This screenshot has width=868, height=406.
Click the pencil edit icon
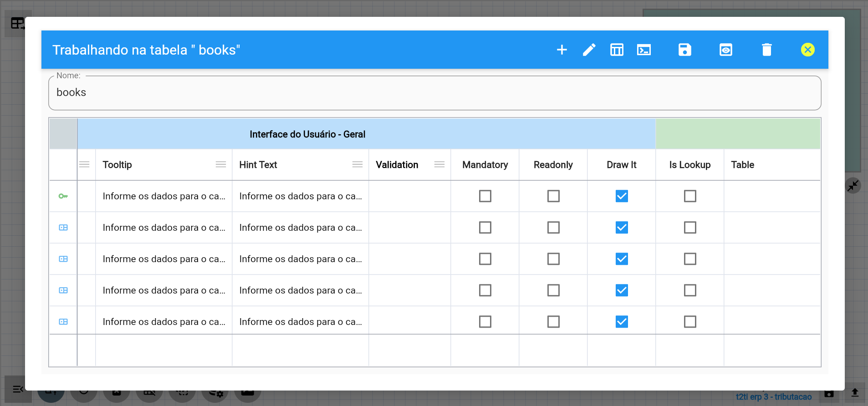(x=589, y=50)
